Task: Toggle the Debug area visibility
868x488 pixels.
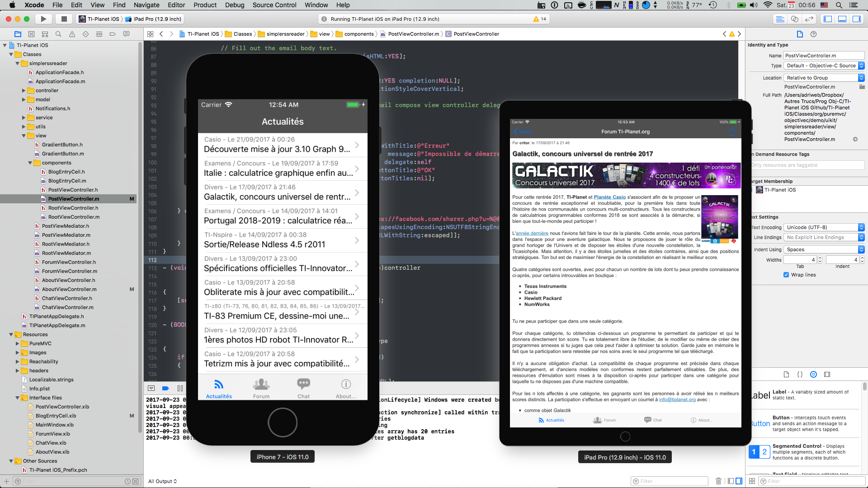Action: point(842,19)
